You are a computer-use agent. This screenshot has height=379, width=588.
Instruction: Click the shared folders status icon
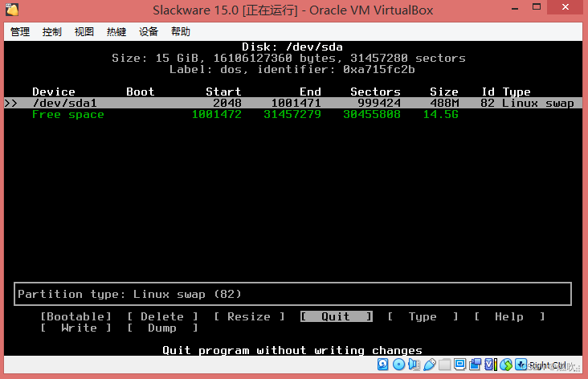(445, 364)
